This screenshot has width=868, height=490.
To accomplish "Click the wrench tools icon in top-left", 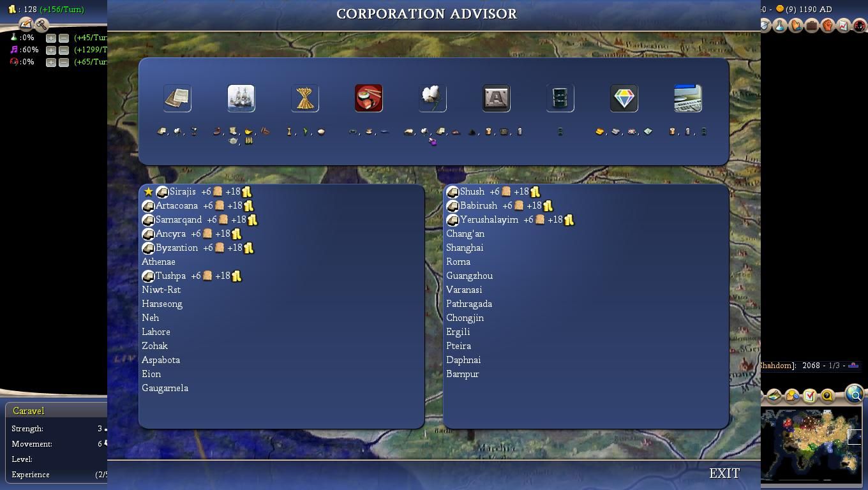I will pos(41,25).
